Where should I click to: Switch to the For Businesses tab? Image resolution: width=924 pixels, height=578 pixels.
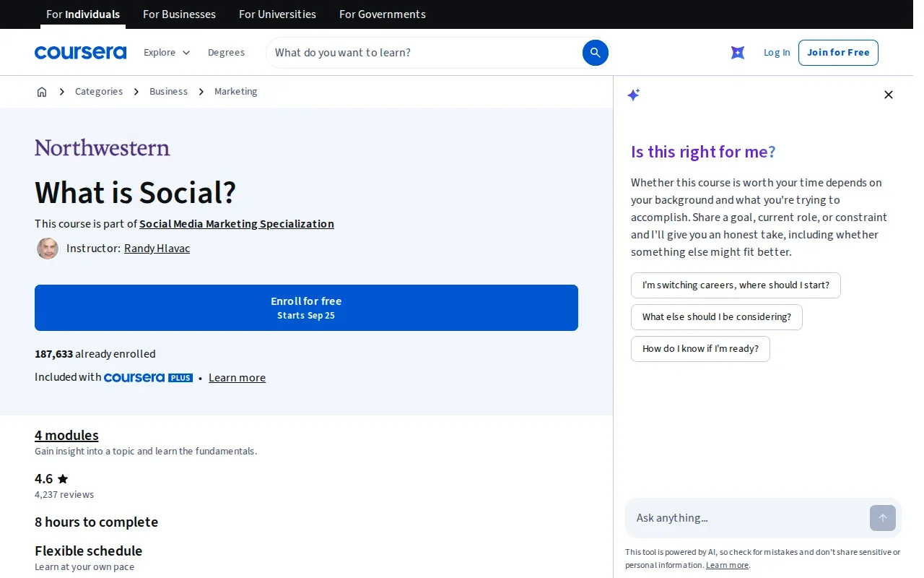tap(179, 14)
